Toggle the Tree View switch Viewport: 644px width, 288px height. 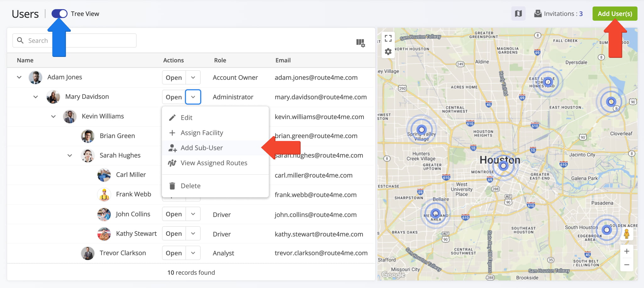tap(59, 14)
